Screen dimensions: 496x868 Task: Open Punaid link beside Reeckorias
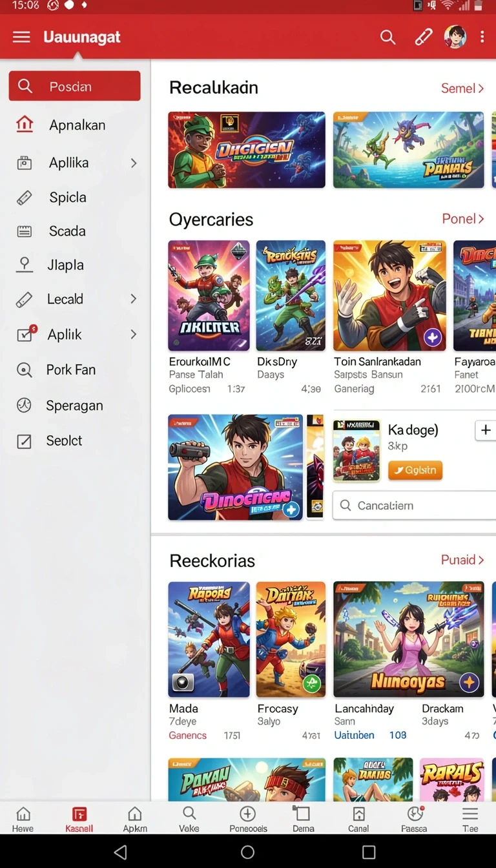(462, 560)
